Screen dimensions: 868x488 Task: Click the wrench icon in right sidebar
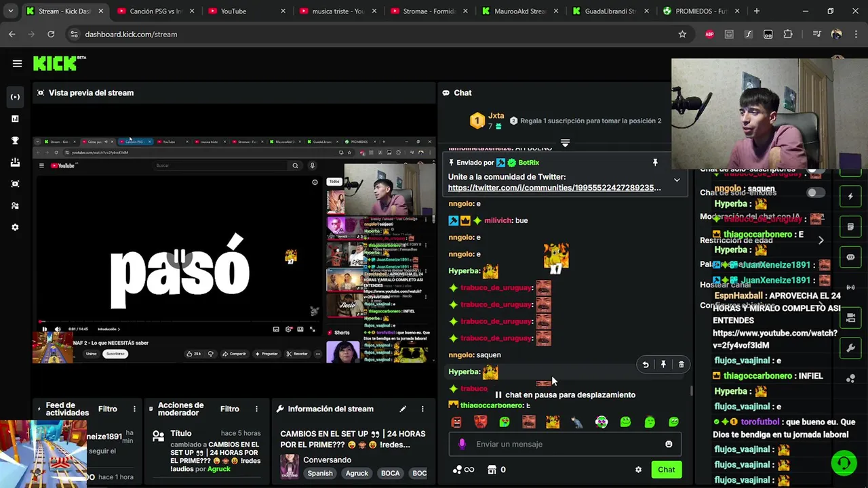850,348
